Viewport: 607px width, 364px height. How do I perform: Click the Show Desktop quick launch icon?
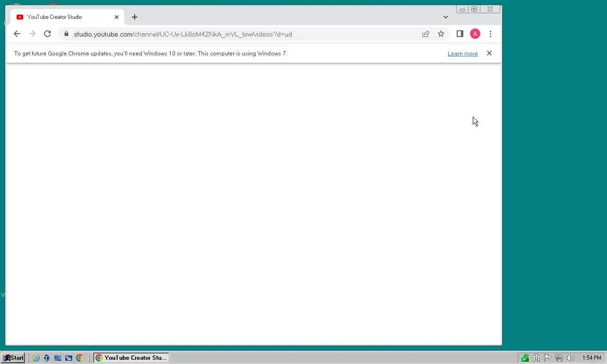point(58,358)
